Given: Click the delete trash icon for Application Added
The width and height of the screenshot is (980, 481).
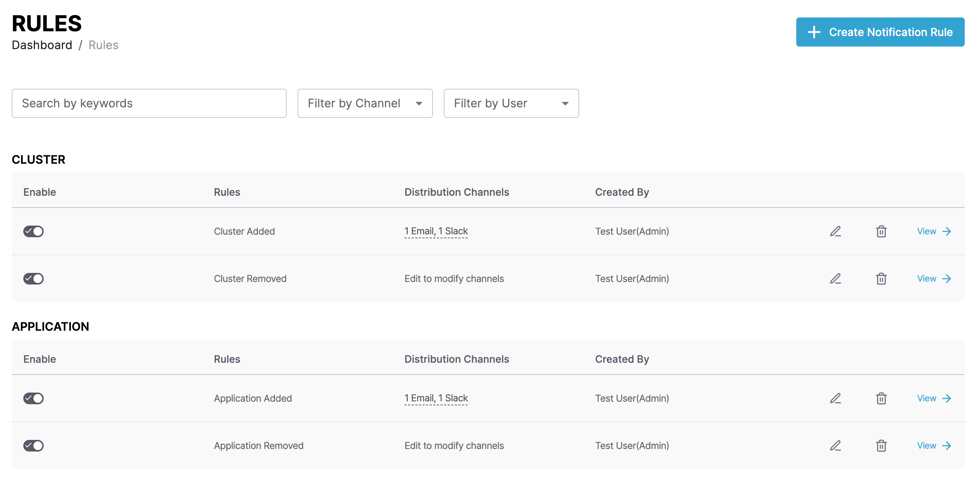Looking at the screenshot, I should (881, 398).
